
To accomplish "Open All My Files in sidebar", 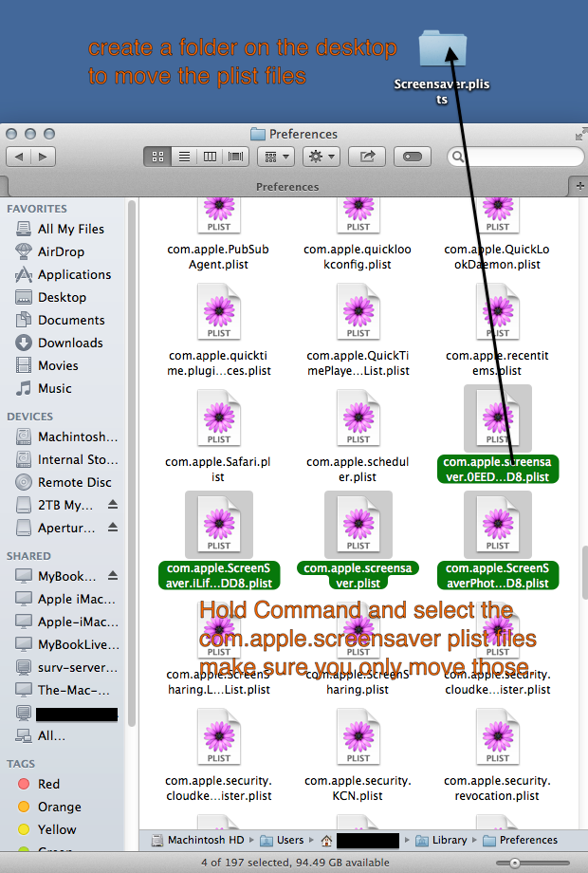I will [60, 229].
